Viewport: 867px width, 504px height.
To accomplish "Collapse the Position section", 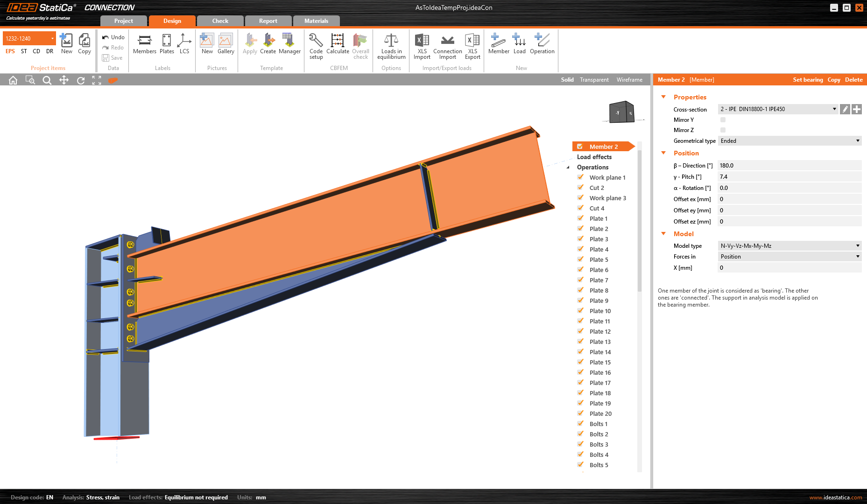I will (x=663, y=153).
